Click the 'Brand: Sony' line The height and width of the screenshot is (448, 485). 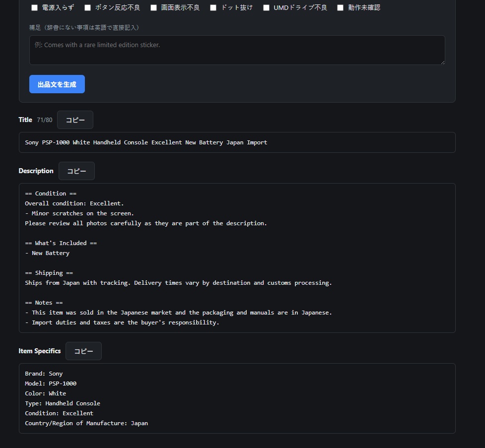(x=44, y=374)
